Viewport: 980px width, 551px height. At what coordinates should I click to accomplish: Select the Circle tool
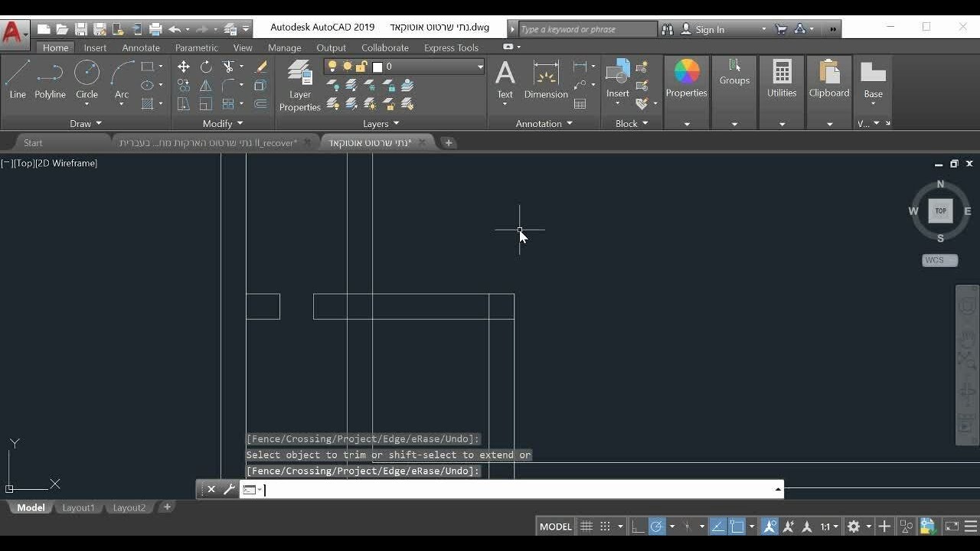[87, 80]
